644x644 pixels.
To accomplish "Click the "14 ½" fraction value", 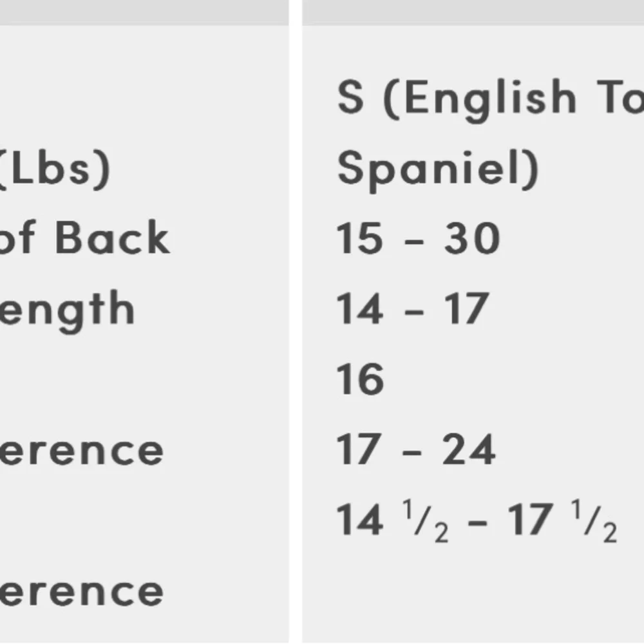I will (x=392, y=522).
